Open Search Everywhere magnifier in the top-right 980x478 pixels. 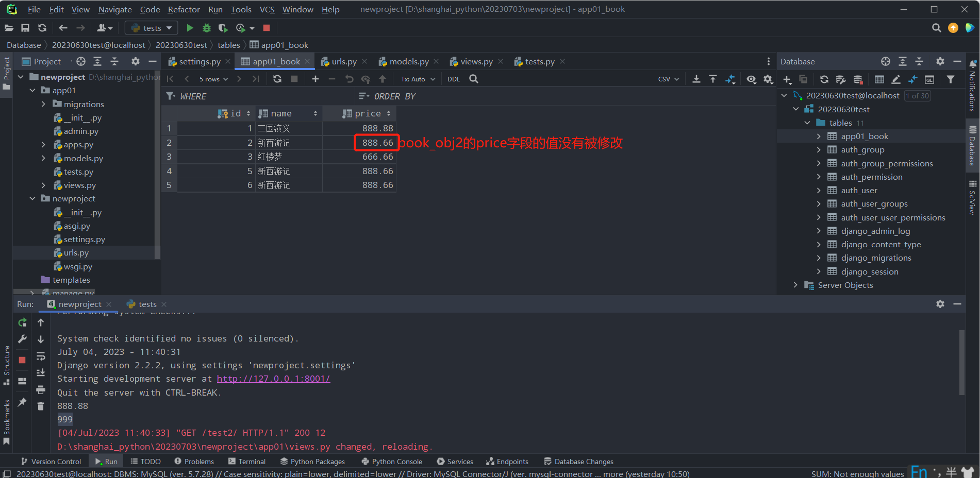(937, 28)
